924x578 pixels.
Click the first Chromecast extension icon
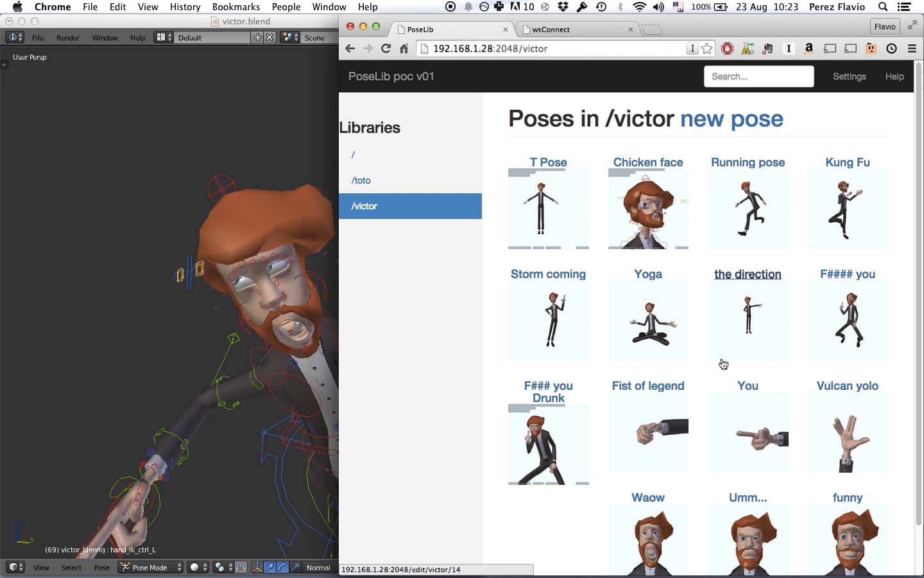[x=830, y=48]
